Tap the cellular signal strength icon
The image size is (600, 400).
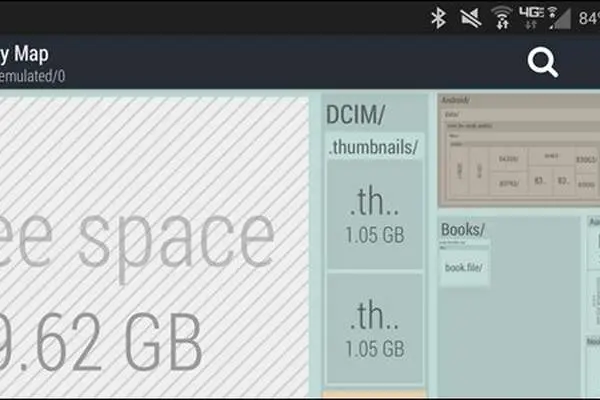pos(559,18)
